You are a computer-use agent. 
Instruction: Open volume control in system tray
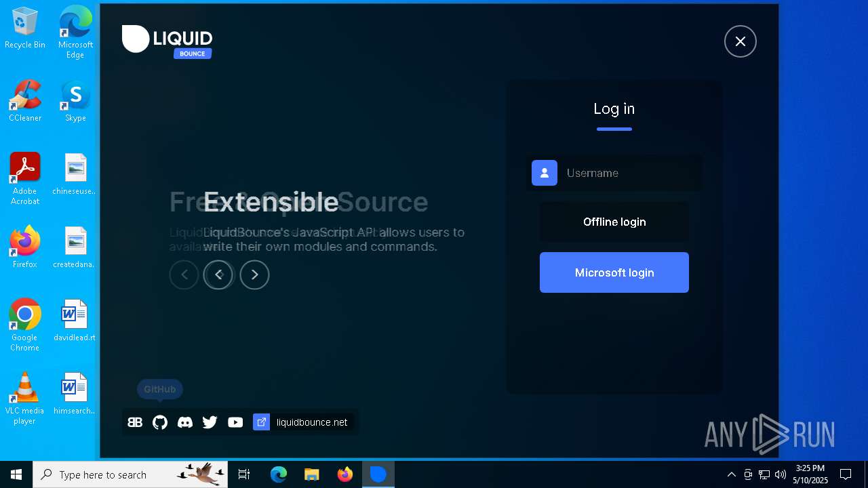pos(781,474)
